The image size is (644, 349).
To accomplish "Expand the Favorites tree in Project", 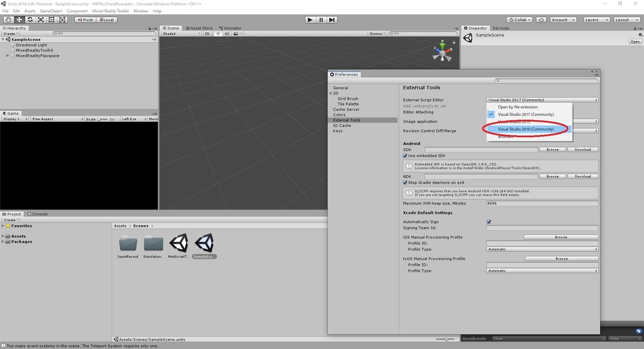I will [3, 226].
